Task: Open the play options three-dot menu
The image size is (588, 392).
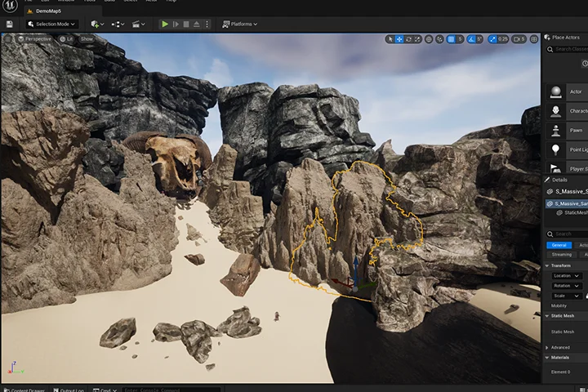Action: point(207,24)
